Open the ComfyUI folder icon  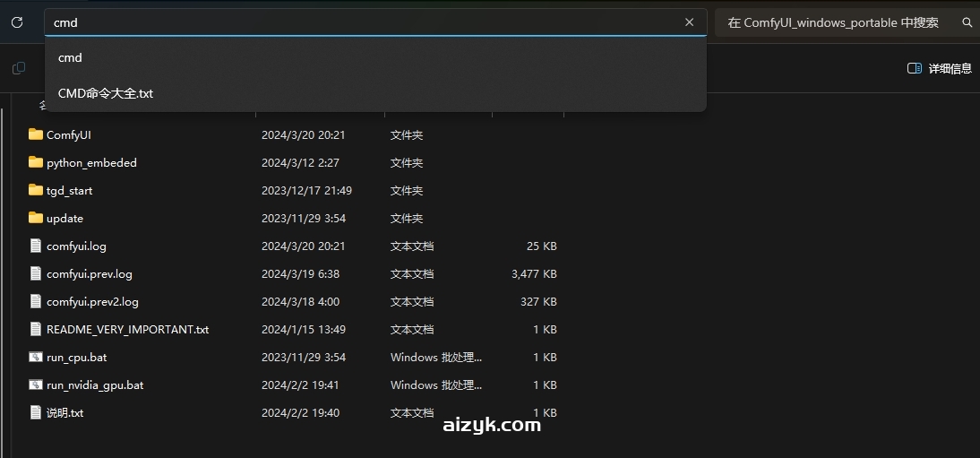pyautogui.click(x=36, y=134)
